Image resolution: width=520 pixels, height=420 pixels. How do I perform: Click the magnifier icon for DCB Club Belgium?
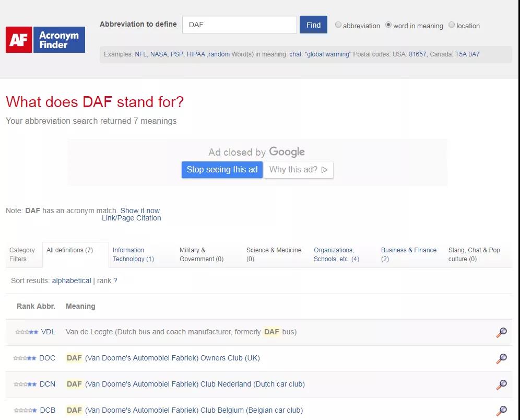tap(502, 411)
